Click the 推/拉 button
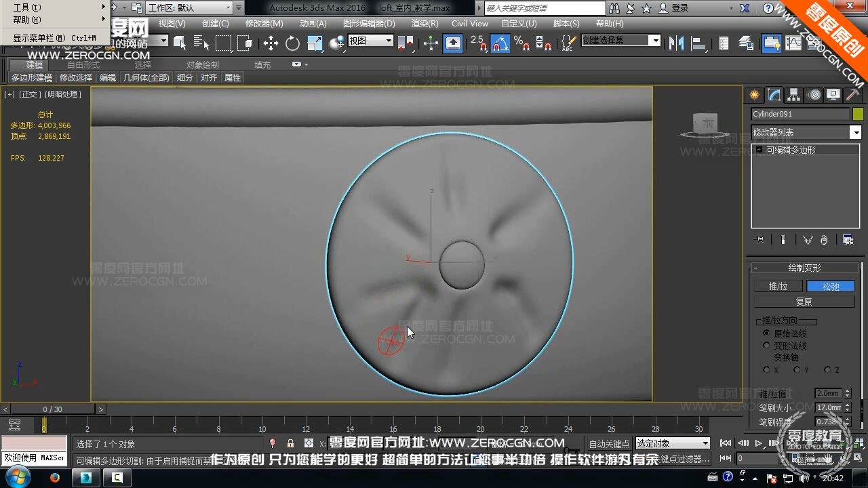 778,287
